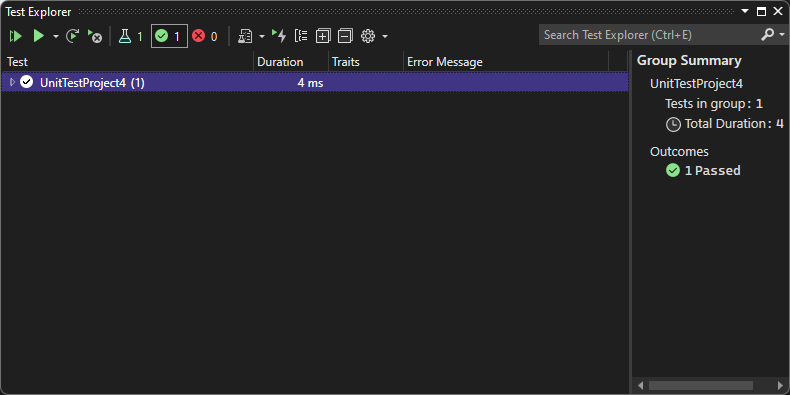Open the playlist icon
The height and width of the screenshot is (395, 790).
click(x=245, y=36)
